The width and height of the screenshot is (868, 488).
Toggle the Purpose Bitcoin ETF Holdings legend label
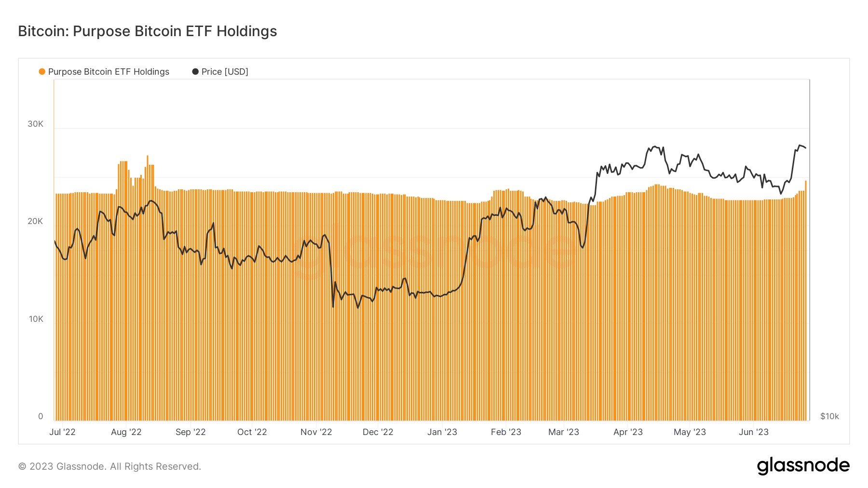coord(108,72)
